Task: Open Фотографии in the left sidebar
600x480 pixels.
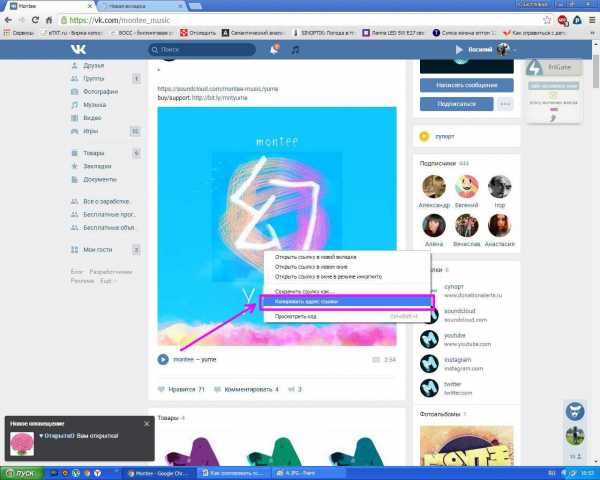Action: [100, 91]
